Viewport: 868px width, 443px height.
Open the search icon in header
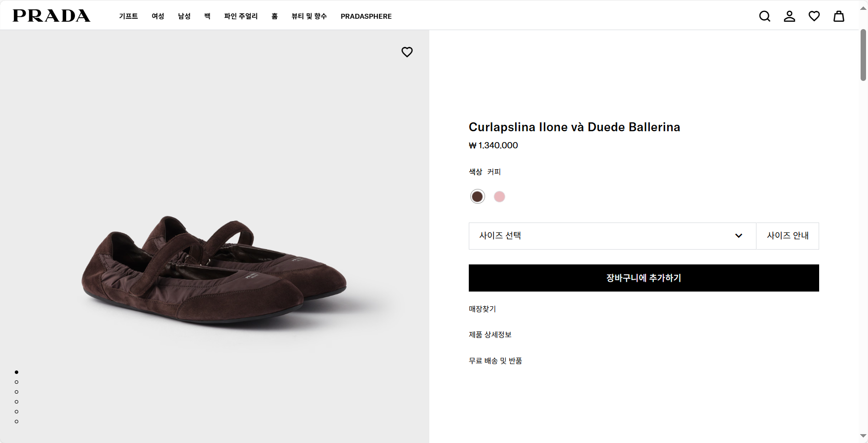point(764,16)
